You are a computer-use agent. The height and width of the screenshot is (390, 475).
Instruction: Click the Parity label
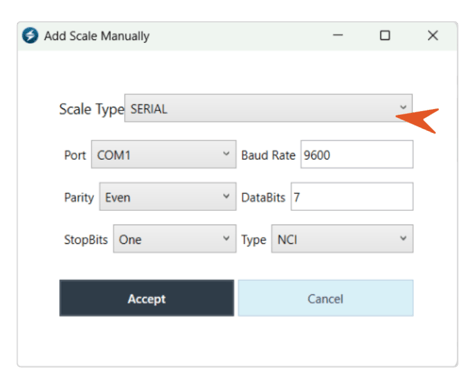point(79,198)
